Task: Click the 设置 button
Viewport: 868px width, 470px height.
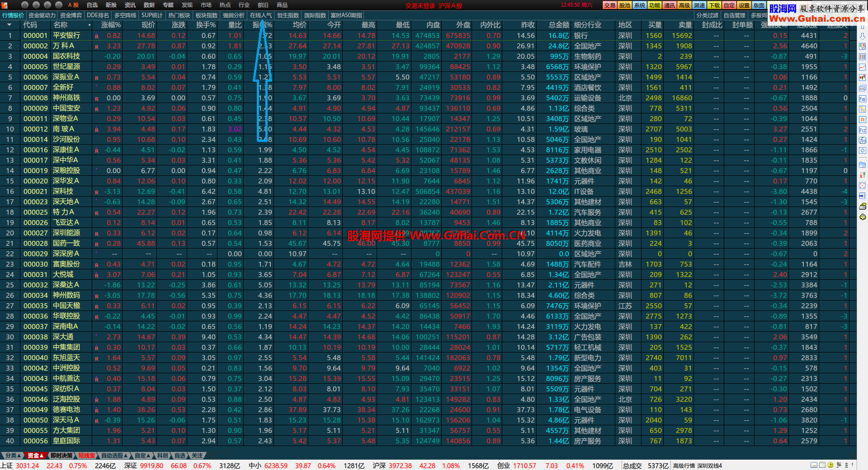Action: (744, 5)
